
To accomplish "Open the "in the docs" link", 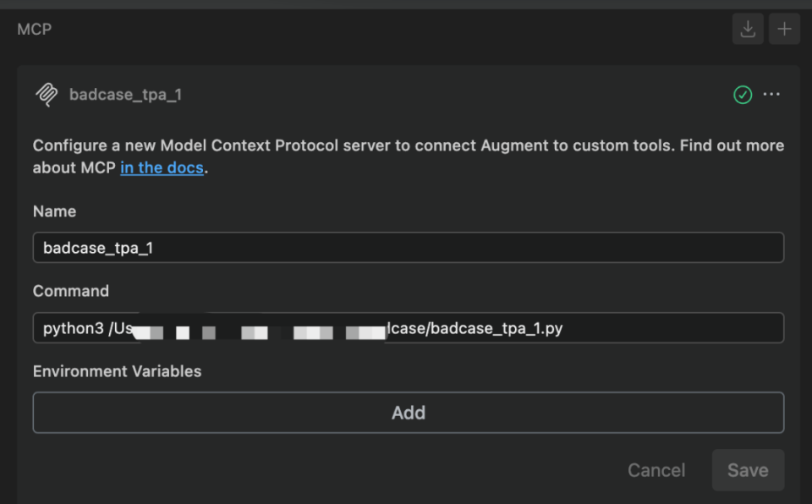I will pyautogui.click(x=162, y=167).
